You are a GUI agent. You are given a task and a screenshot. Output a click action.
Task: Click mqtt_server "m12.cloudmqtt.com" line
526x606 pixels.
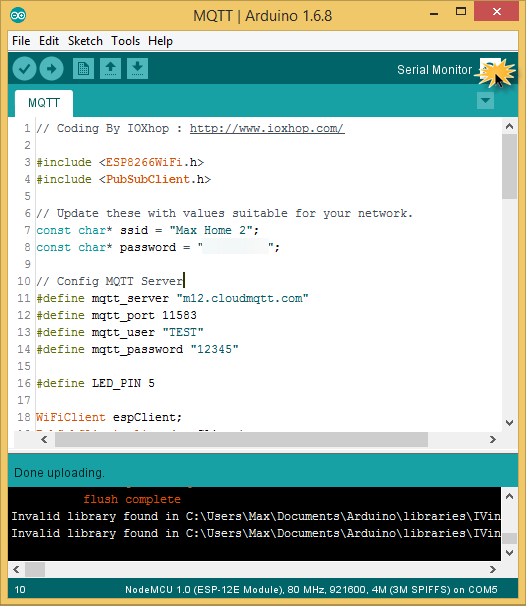(x=172, y=298)
